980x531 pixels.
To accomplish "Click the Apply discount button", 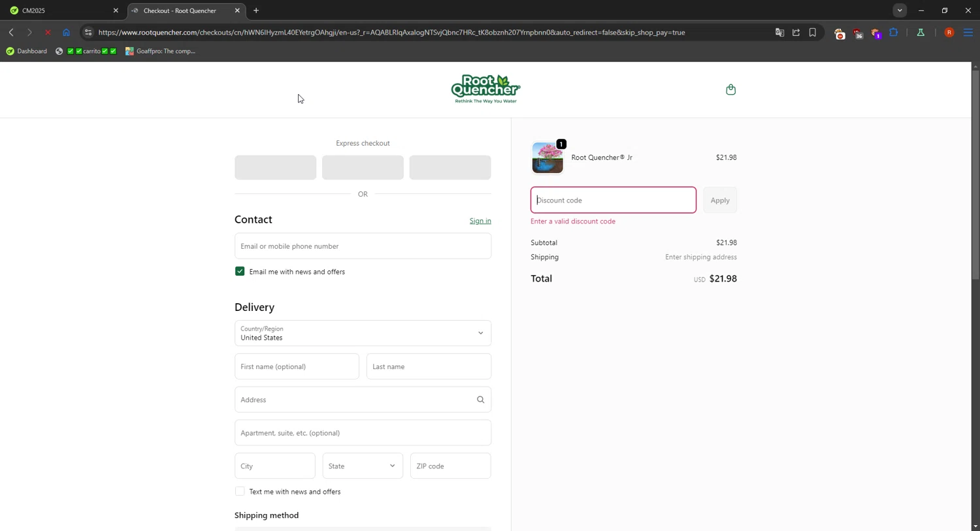I will point(720,201).
